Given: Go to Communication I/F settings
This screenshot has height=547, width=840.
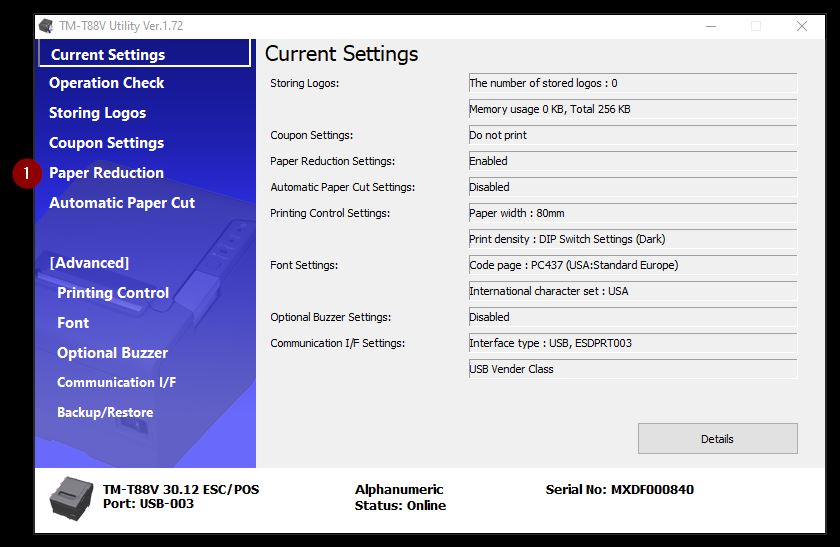Looking at the screenshot, I should 117,383.
